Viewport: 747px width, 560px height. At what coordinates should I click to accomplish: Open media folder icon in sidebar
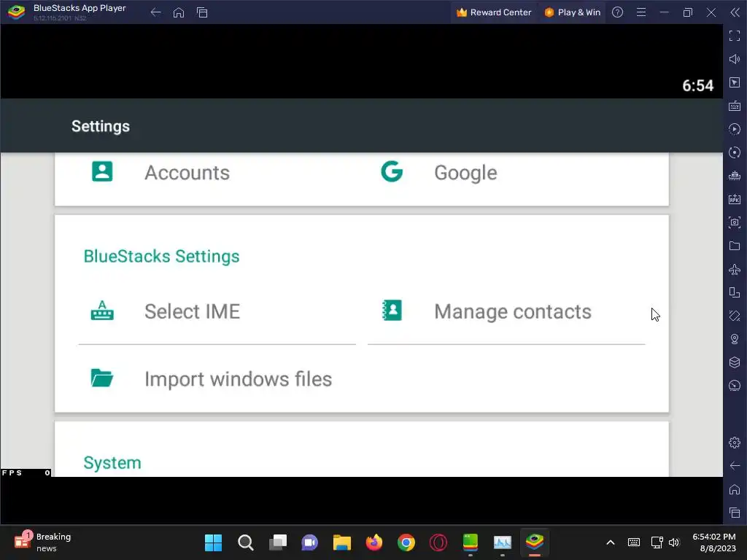pyautogui.click(x=735, y=246)
